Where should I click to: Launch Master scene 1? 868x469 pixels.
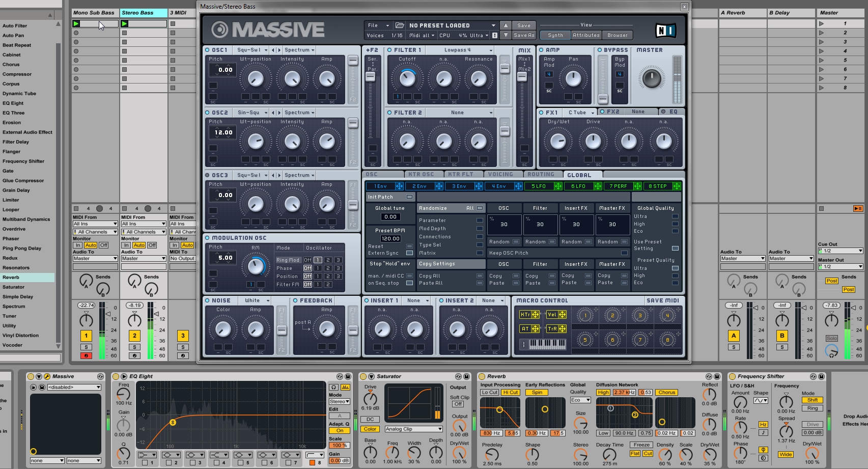[821, 23]
